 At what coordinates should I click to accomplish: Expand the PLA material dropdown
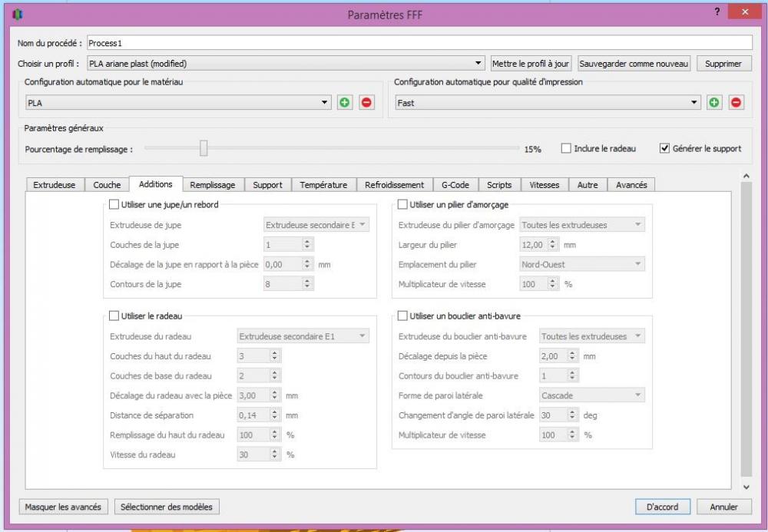(x=178, y=103)
